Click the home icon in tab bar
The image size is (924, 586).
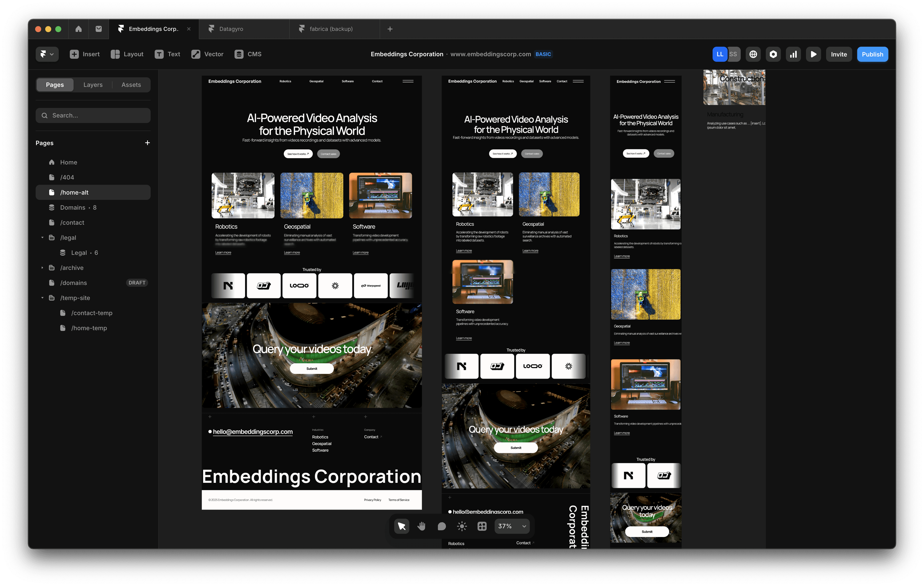pyautogui.click(x=78, y=29)
